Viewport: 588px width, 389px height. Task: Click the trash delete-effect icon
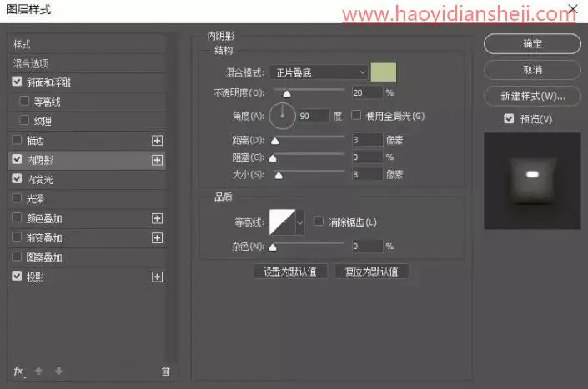(x=166, y=371)
